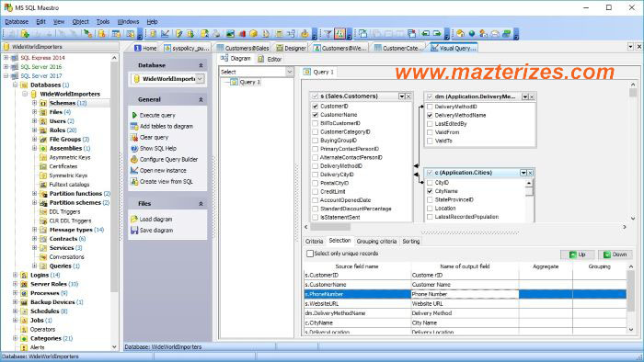Select the Schemas folder icon
Screen dimensions: 644x362
click(43, 103)
